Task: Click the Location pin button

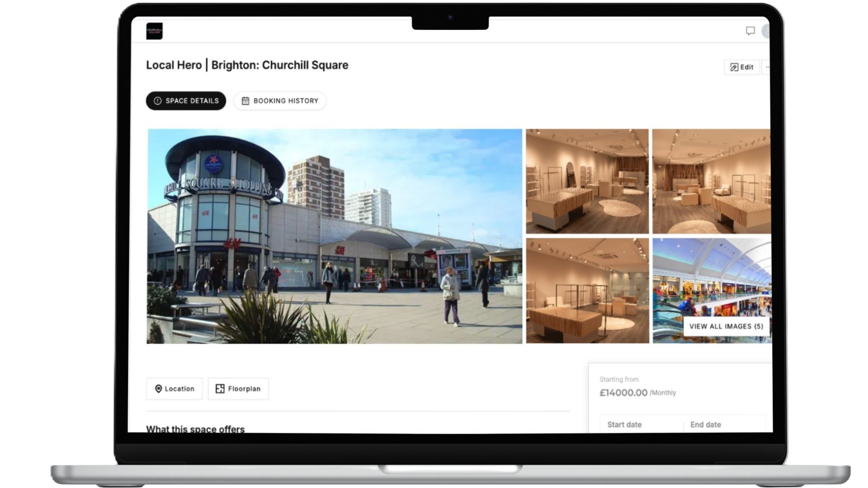Action: [x=174, y=389]
